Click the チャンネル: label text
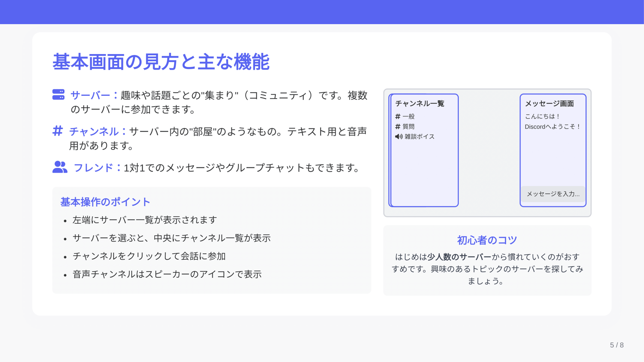 [x=98, y=131]
